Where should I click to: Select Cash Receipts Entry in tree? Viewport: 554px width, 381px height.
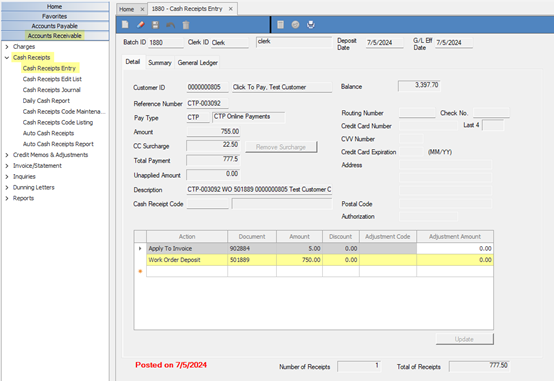[x=49, y=68]
